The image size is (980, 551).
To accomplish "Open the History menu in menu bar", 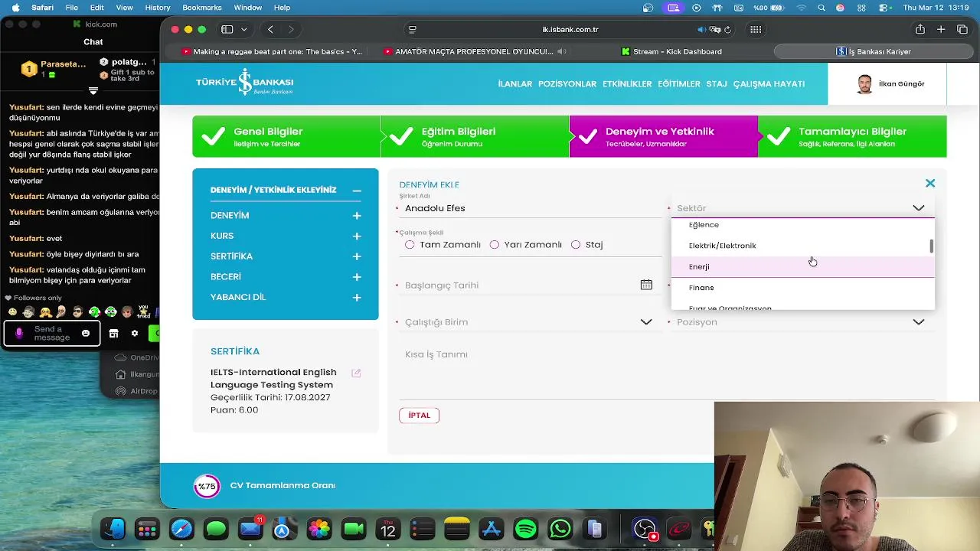I will [158, 8].
